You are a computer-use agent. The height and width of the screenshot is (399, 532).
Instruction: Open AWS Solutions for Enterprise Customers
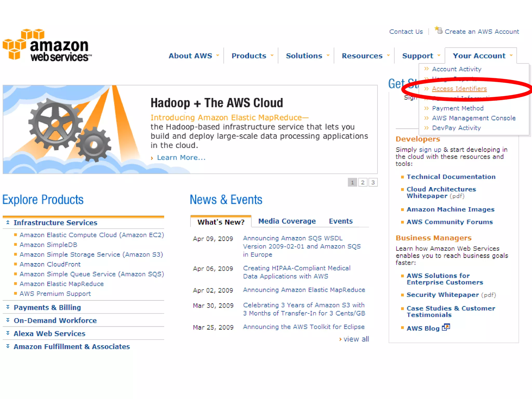(x=445, y=279)
